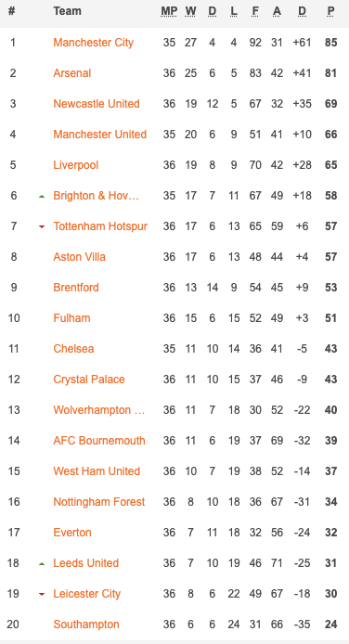Click the MP column header
Screen dimensions: 349x644
pos(169,11)
